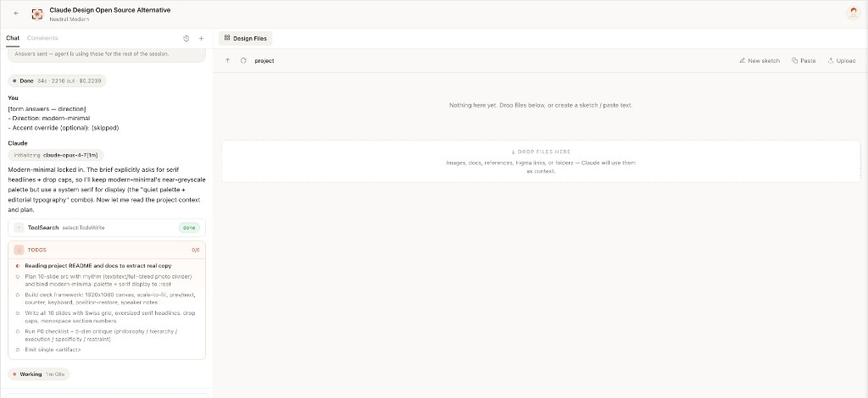Open the Design Files tab

pyautogui.click(x=245, y=38)
